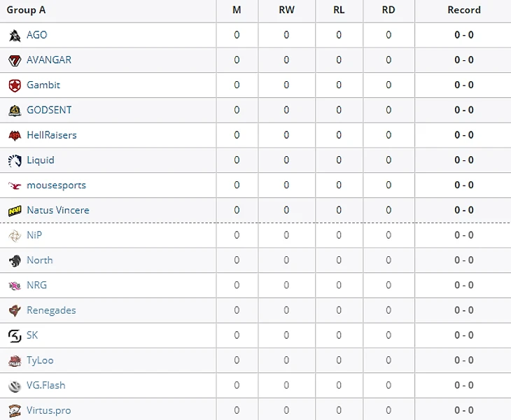The height and width of the screenshot is (420, 511).
Task: Click the Liquid horse logo icon
Action: [x=15, y=160]
